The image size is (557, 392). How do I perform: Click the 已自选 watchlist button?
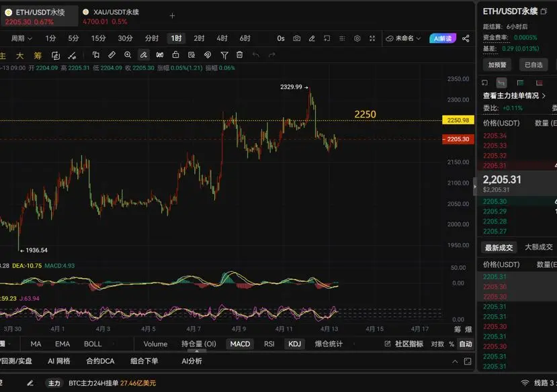[x=533, y=65]
